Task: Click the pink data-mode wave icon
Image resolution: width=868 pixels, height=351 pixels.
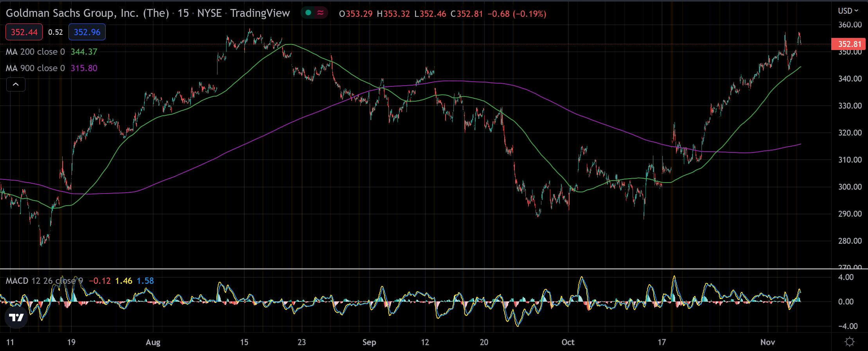Action: pos(320,13)
